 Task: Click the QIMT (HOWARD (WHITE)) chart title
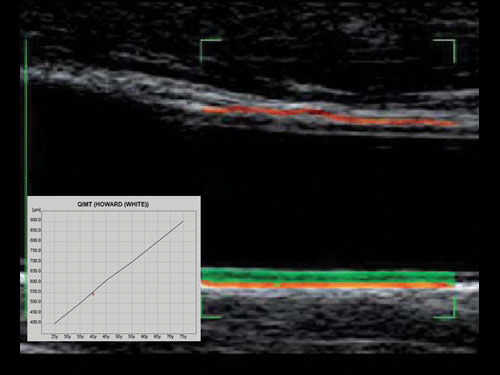click(113, 204)
